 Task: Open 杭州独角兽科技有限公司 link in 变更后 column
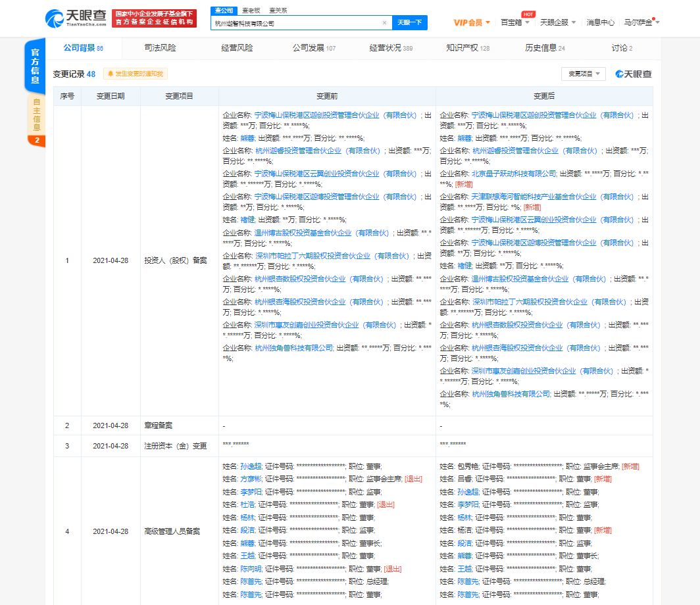coord(511,394)
